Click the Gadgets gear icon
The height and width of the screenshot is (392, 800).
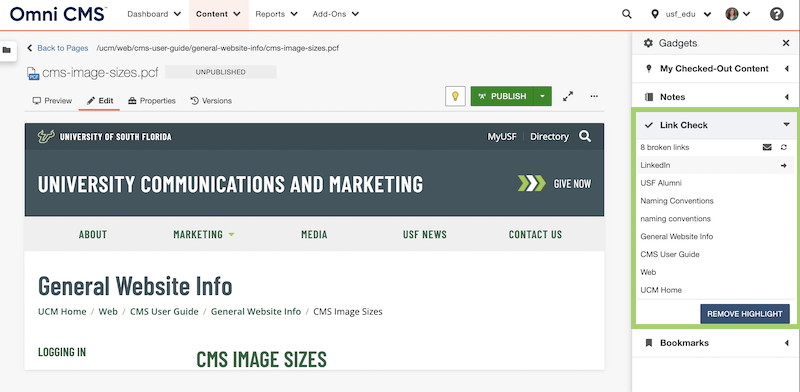(648, 43)
